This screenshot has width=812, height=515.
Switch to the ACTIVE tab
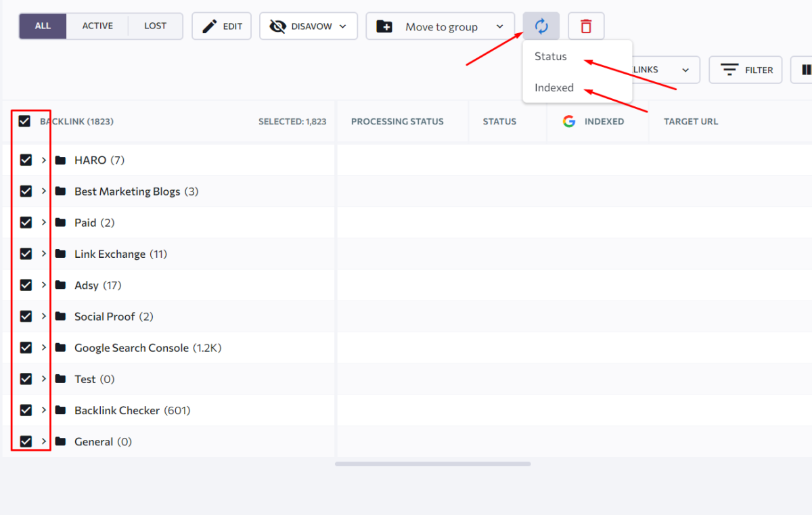(97, 25)
